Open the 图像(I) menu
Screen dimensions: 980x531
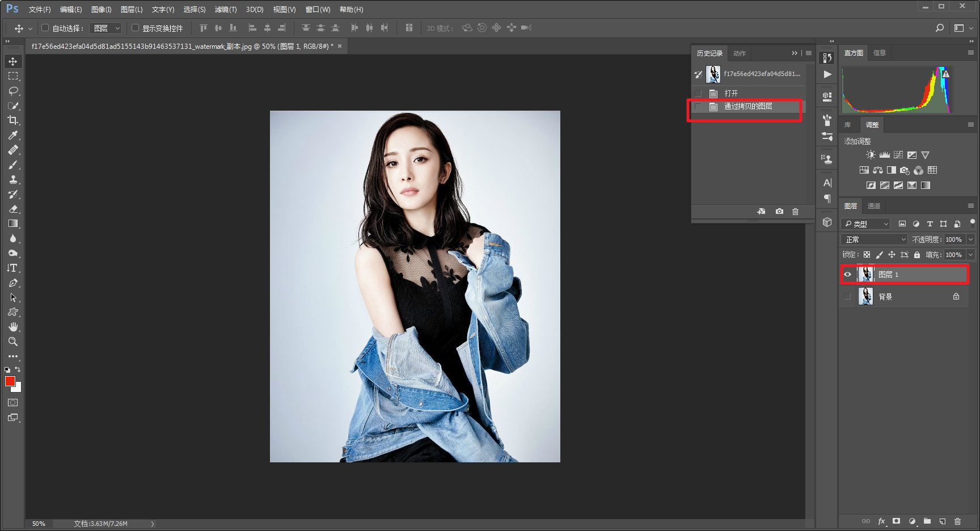click(x=102, y=10)
